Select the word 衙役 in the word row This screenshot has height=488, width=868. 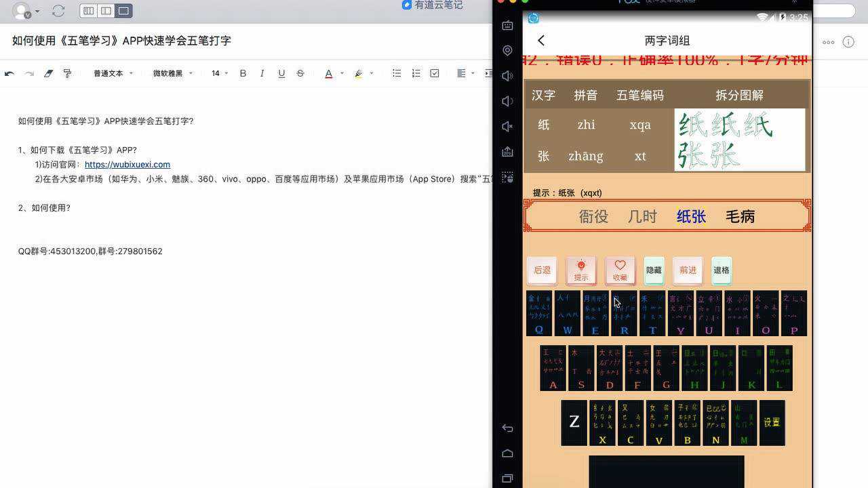pos(593,216)
